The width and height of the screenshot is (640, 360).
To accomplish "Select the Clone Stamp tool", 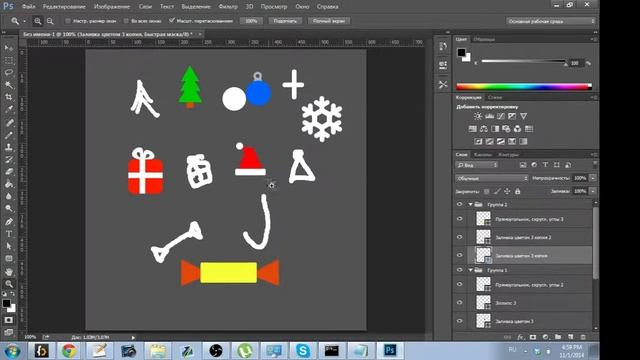I will pos(9,147).
